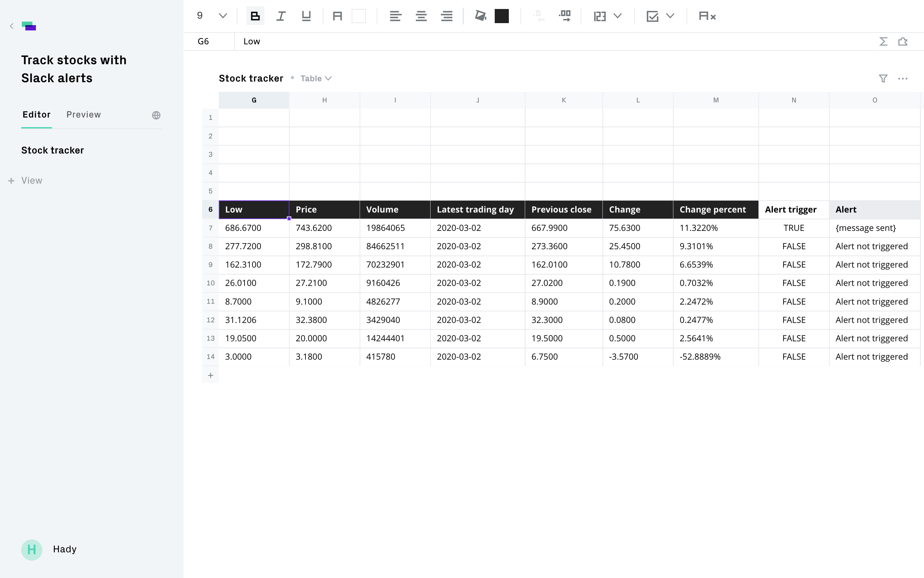
Task: Click the H user avatar
Action: click(32, 550)
